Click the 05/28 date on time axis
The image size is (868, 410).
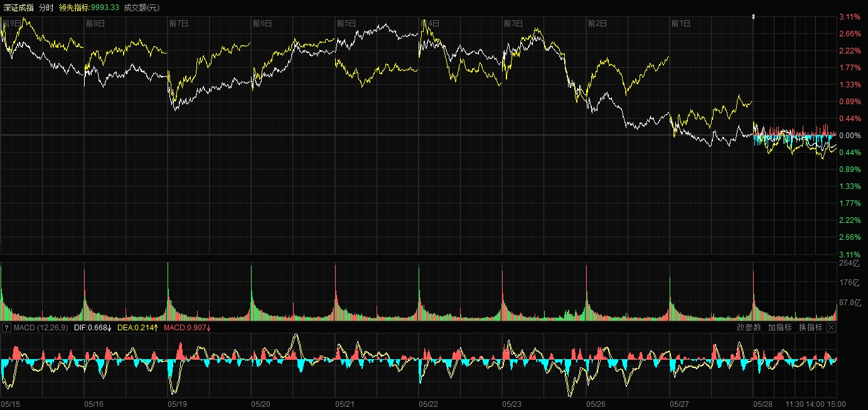point(763,404)
